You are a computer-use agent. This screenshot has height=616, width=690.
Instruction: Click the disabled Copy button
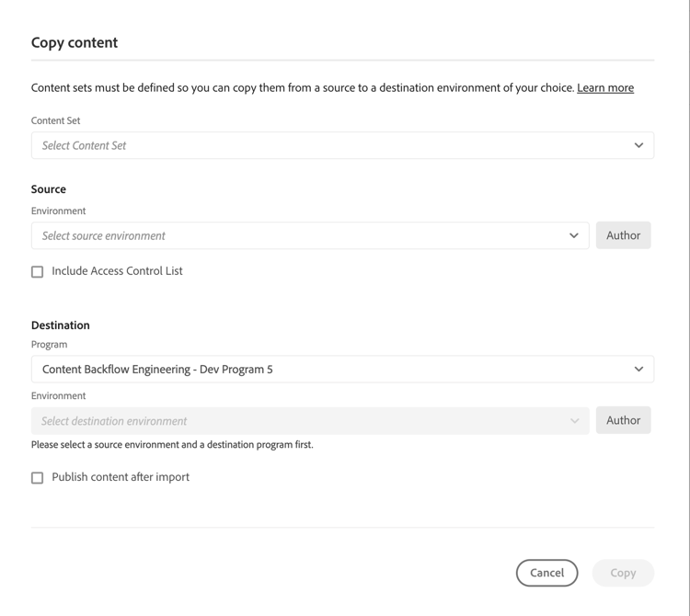[x=623, y=573]
